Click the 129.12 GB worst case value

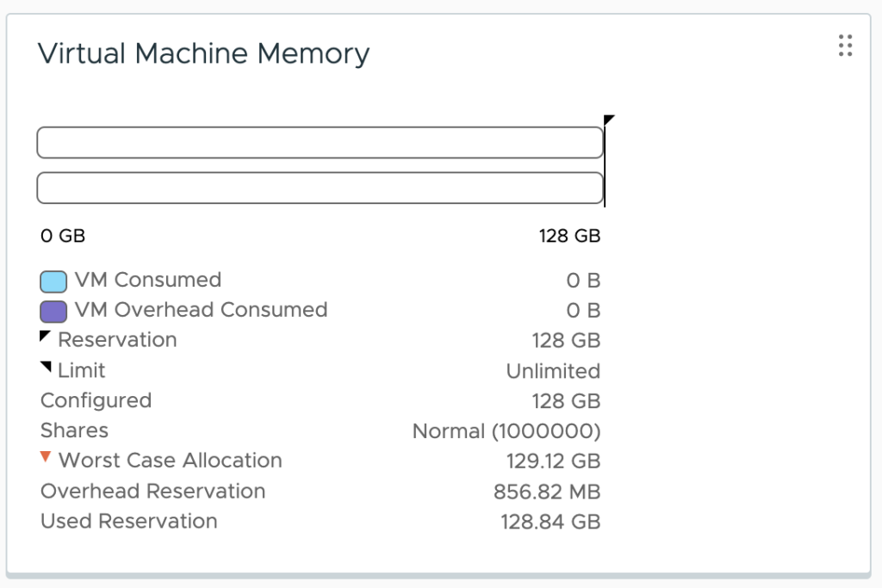(553, 461)
